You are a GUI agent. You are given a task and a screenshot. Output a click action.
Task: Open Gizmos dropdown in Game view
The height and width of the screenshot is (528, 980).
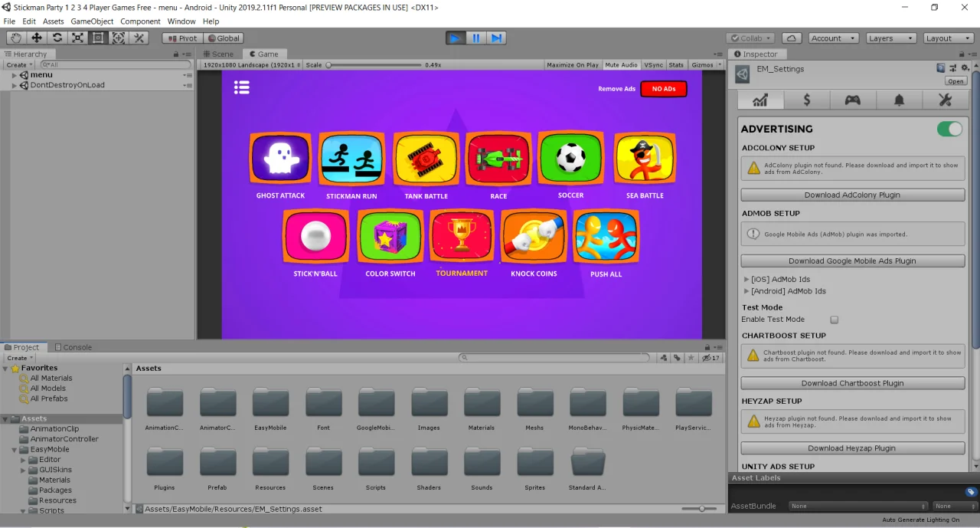click(705, 65)
